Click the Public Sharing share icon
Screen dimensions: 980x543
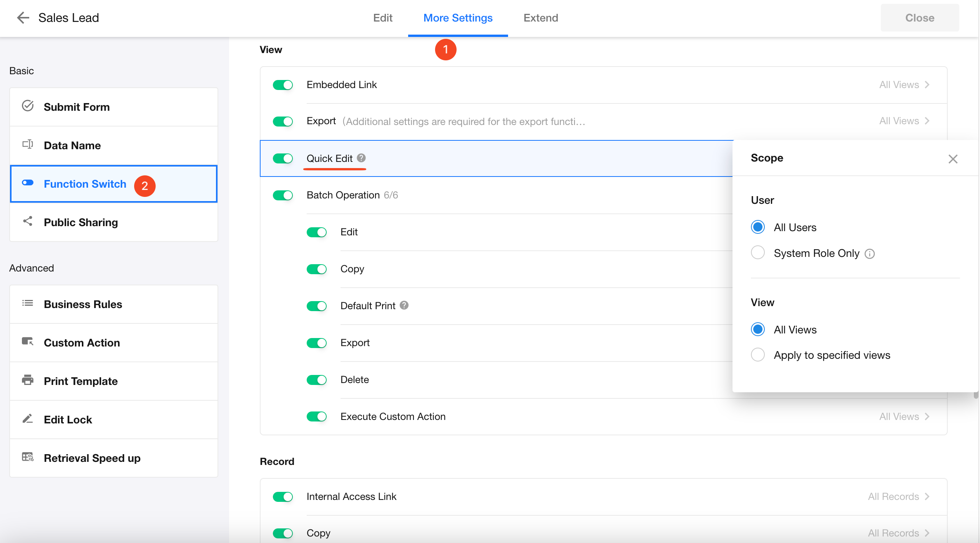[x=28, y=222]
